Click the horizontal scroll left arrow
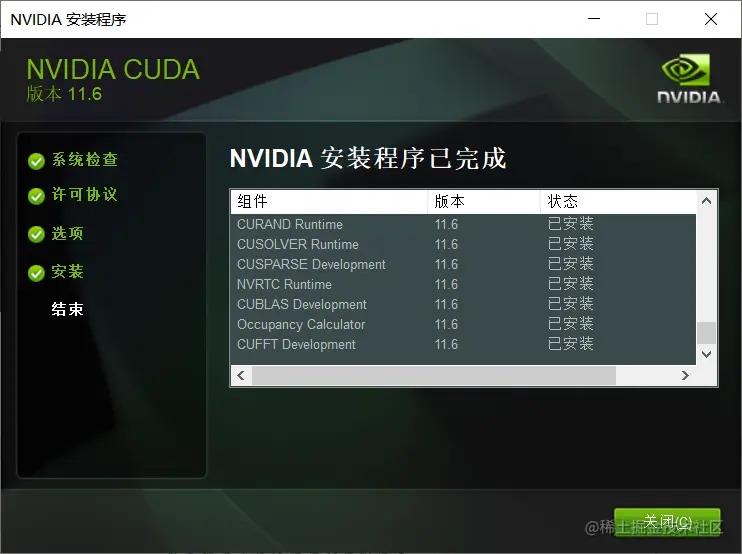Screen dimensions: 742x554 [x=241, y=376]
